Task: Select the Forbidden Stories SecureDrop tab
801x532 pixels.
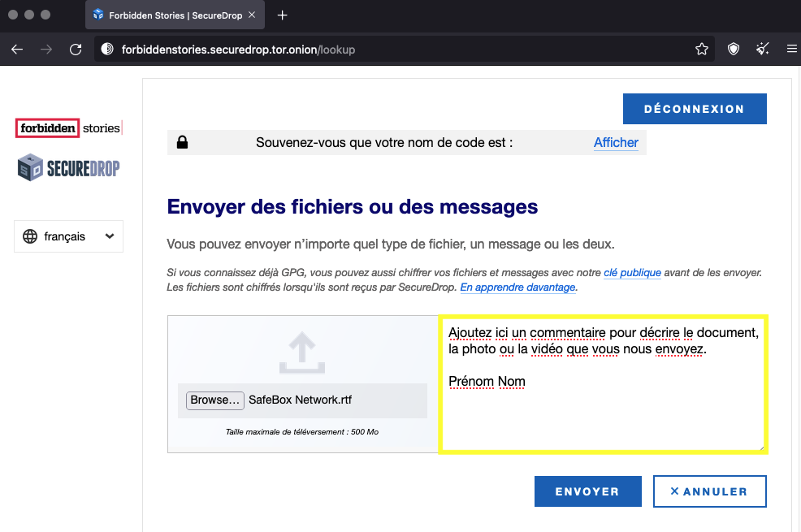Action: [x=175, y=15]
